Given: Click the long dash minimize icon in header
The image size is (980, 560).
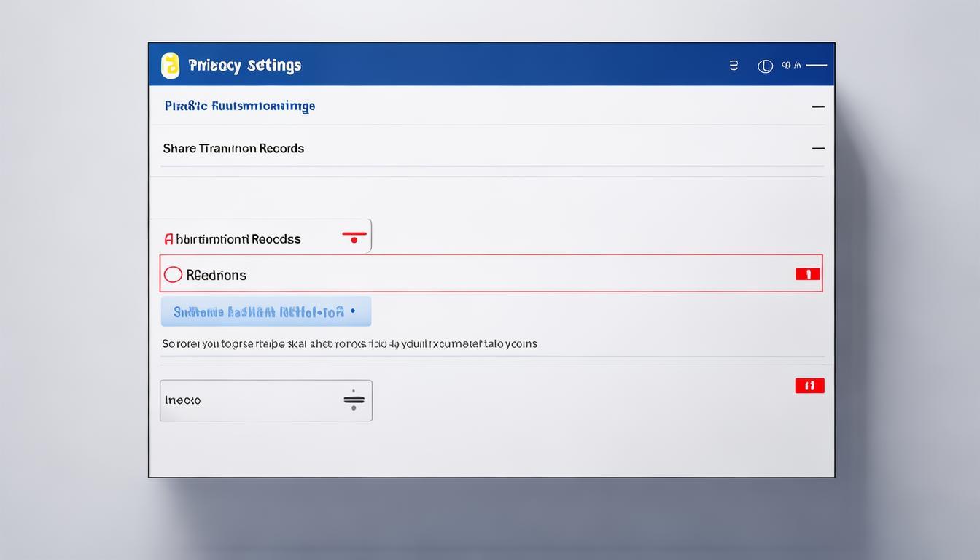Looking at the screenshot, I should tap(816, 66).
